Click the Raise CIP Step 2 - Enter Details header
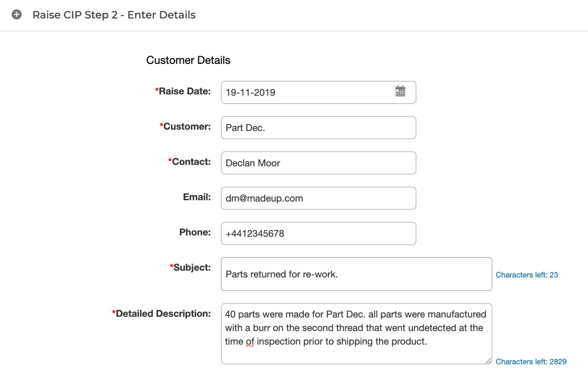 [x=114, y=15]
